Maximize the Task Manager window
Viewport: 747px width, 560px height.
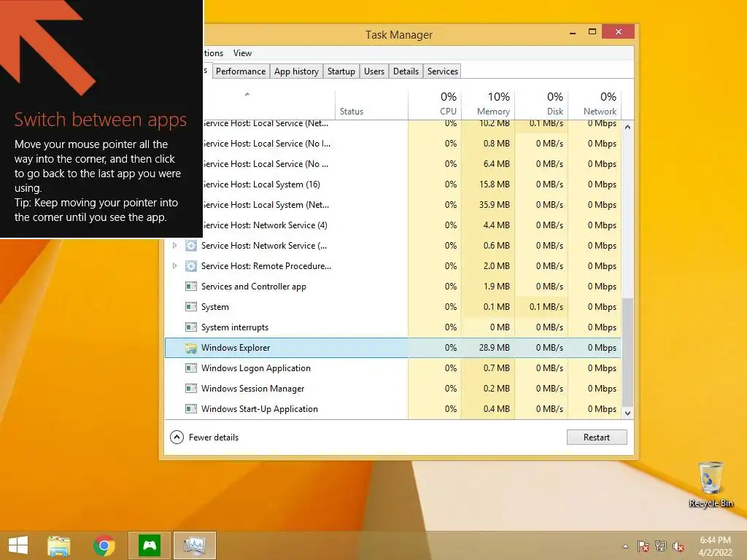592,32
